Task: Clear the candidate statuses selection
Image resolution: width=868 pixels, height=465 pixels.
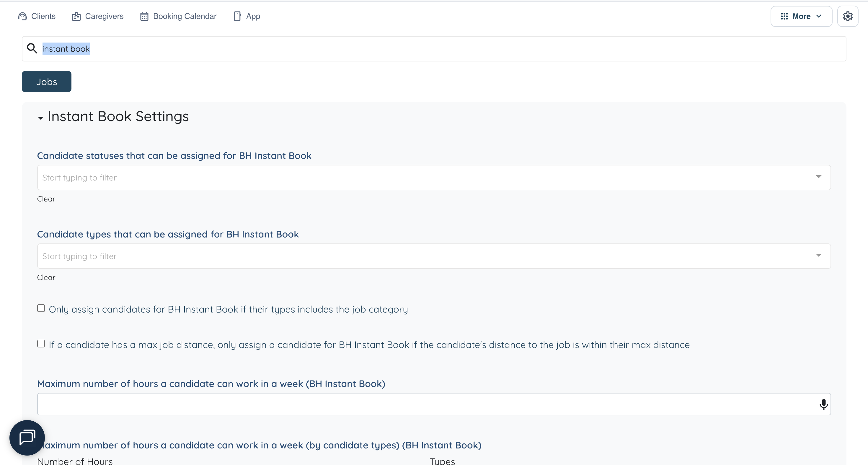Action: 46,199
